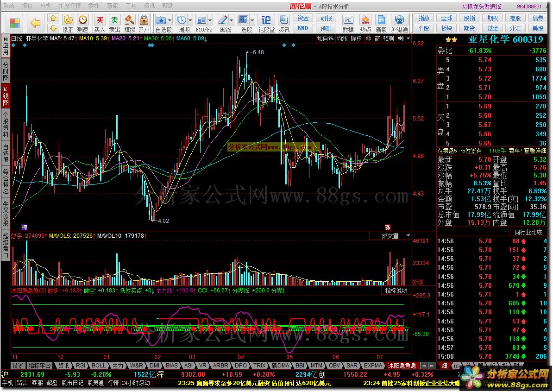Click the 美股 US stocks button
The image size is (553, 392).
pyautogui.click(x=537, y=28)
